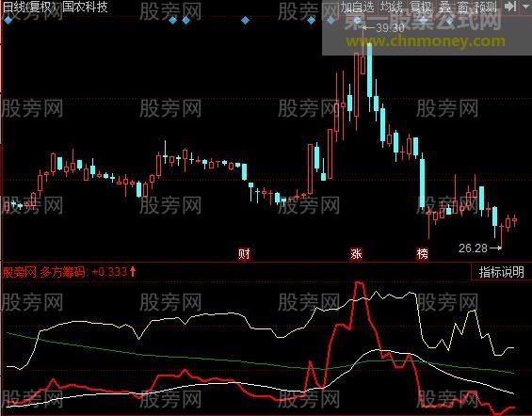532x416 pixels.
Task: Jump to latest bar with arrow-bar icon
Action: click(x=510, y=6)
